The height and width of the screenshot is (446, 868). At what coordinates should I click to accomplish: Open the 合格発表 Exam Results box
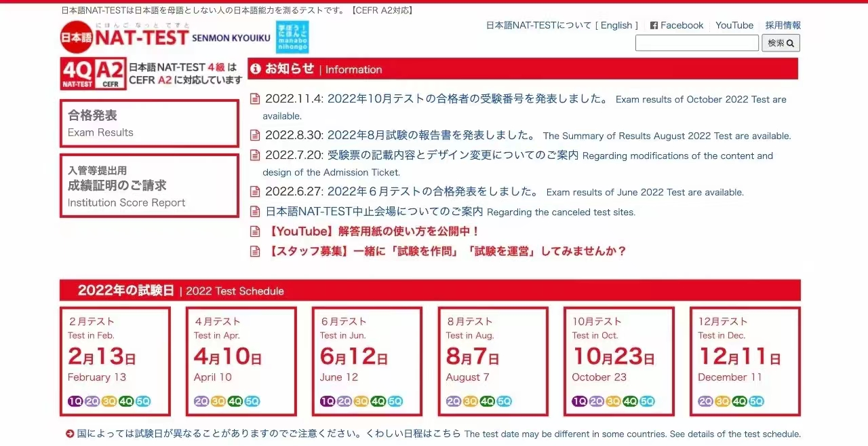tap(149, 124)
